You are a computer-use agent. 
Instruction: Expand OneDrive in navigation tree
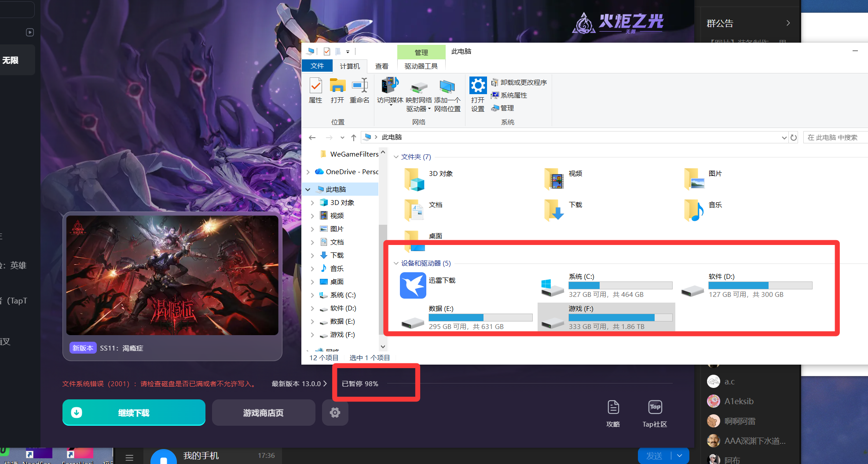coord(308,172)
